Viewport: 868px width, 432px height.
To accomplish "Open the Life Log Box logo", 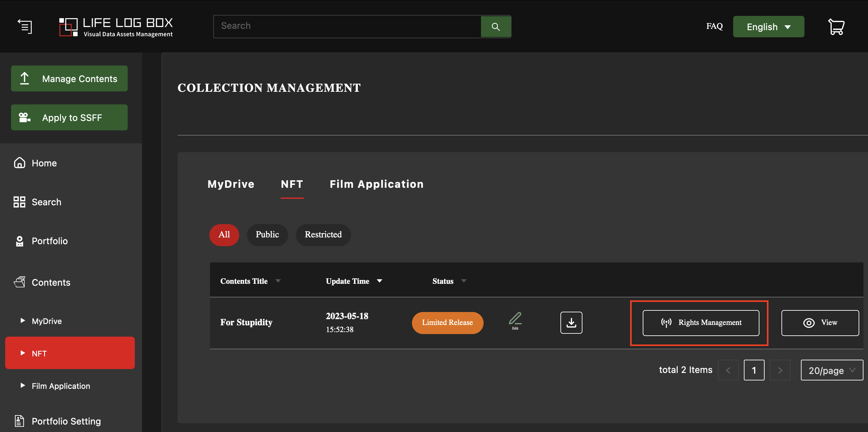I will (116, 27).
